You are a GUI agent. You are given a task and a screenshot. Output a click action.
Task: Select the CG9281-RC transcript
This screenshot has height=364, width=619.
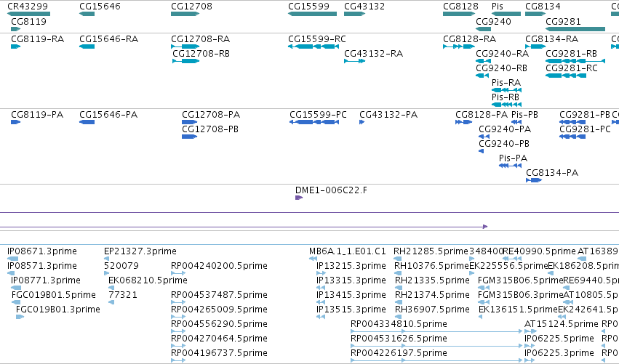566,76
